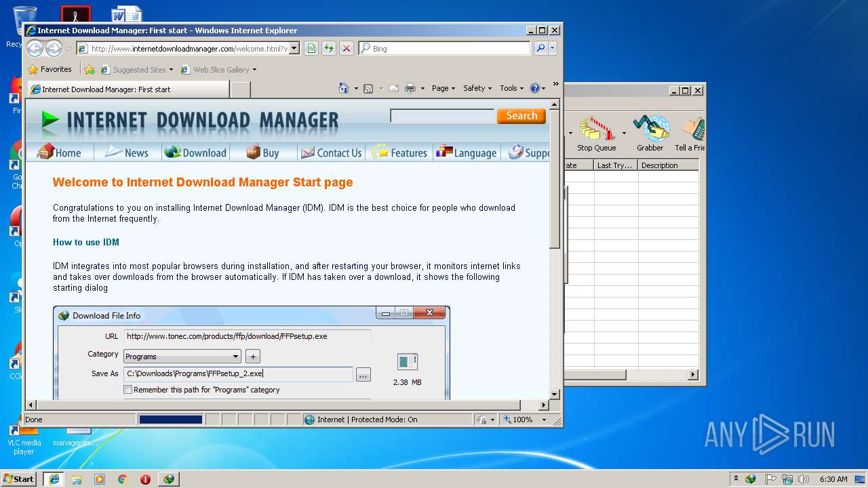The height and width of the screenshot is (488, 868).
Task: Open a new blank tab
Action: 241,89
